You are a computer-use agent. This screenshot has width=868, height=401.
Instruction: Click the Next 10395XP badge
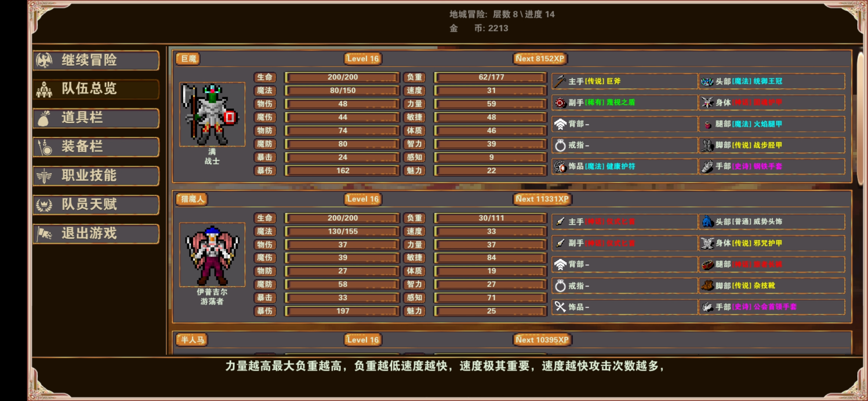pyautogui.click(x=542, y=340)
